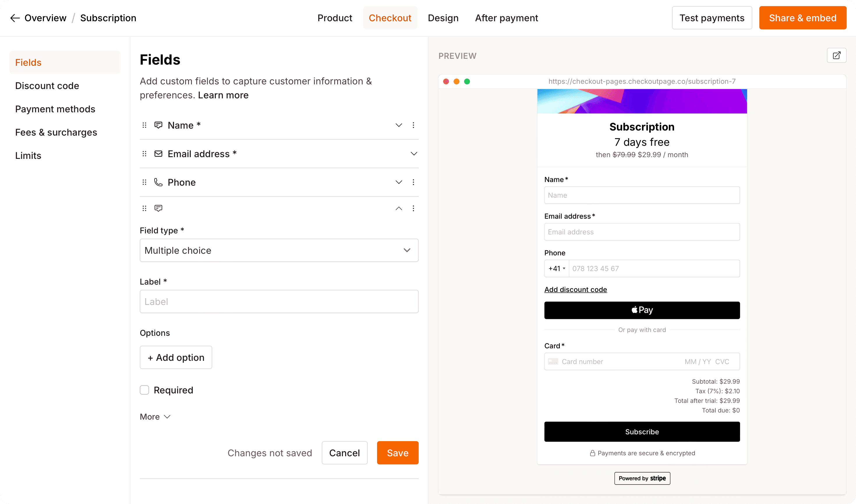Viewport: 856px width, 504px height.
Task: Click the speech bubble icon on the new field
Action: coord(158,208)
